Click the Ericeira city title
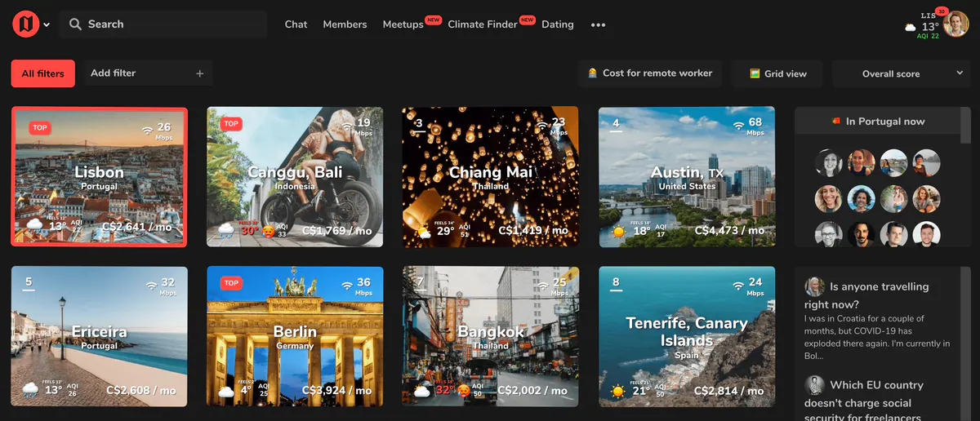The image size is (980, 421). pos(100,332)
